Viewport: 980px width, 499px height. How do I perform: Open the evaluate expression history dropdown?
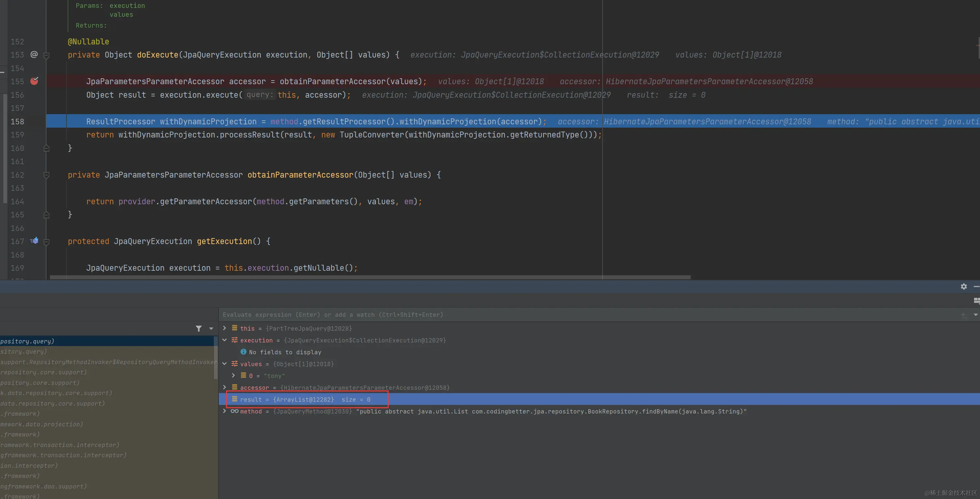click(975, 315)
